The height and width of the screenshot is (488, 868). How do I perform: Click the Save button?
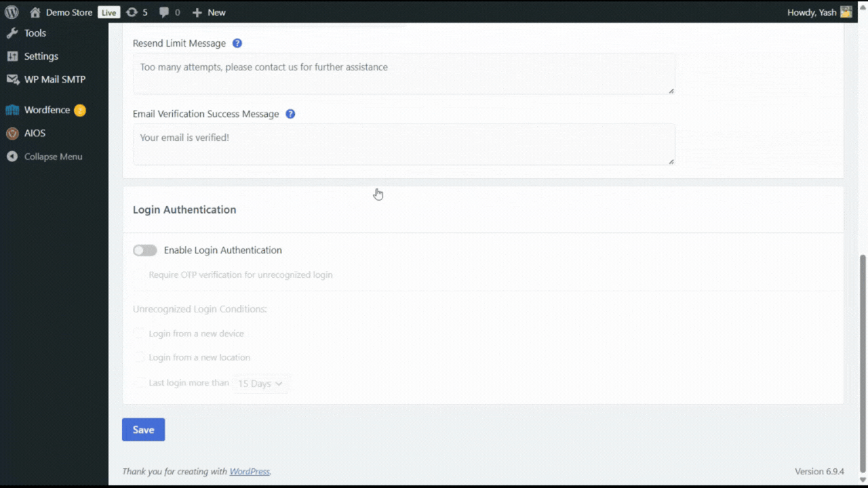143,430
